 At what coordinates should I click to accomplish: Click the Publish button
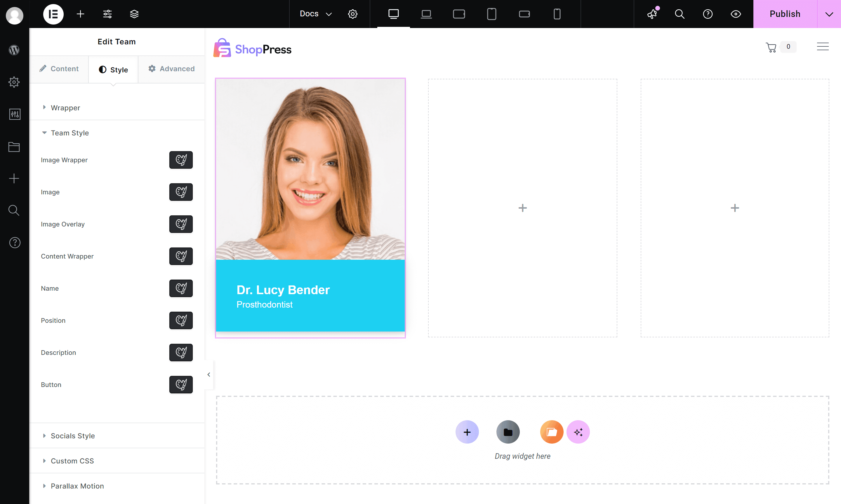click(785, 14)
